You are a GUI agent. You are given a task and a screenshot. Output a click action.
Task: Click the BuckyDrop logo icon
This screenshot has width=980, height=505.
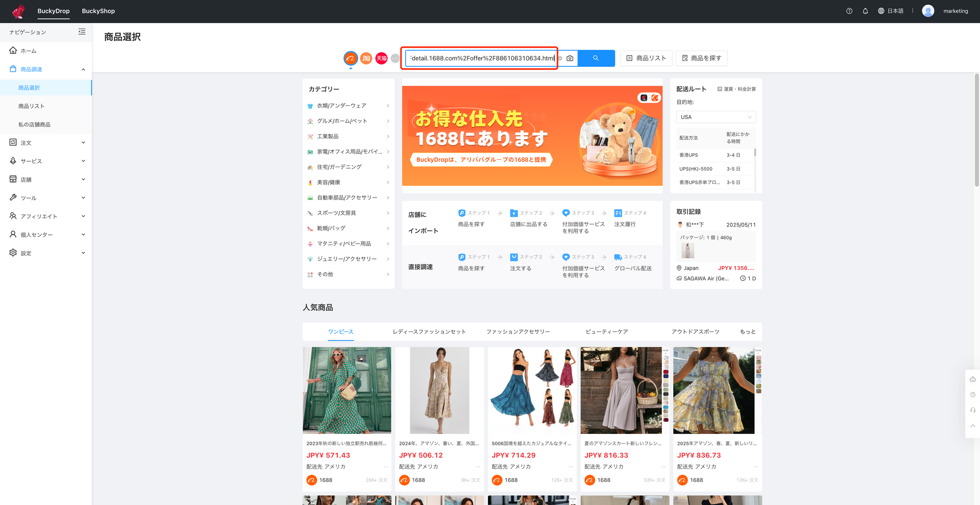point(19,11)
